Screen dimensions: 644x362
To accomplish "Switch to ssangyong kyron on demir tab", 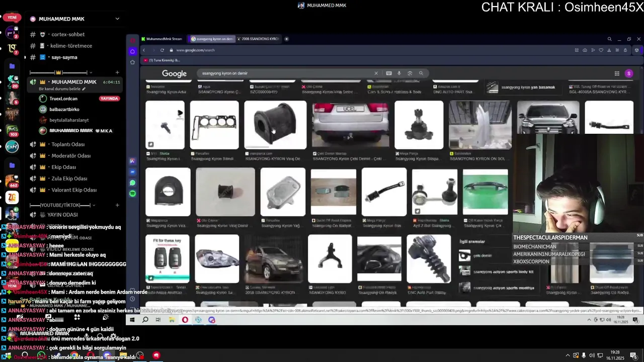I will pyautogui.click(x=211, y=39).
